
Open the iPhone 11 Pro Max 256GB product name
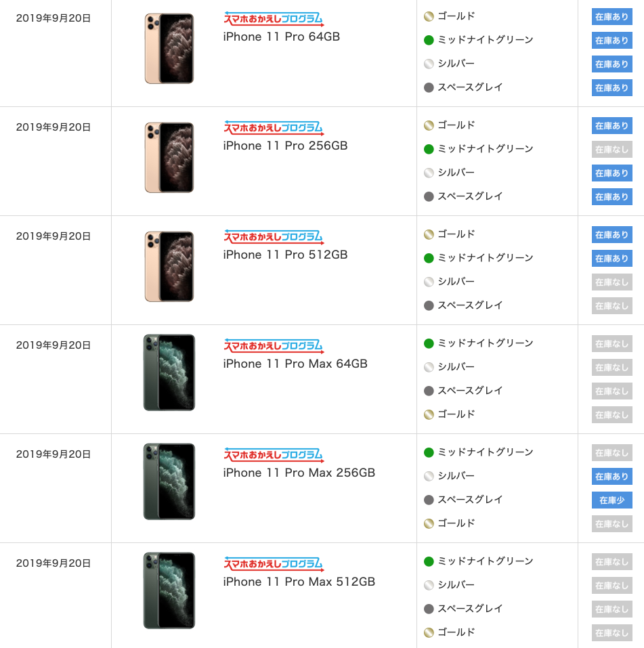click(299, 473)
